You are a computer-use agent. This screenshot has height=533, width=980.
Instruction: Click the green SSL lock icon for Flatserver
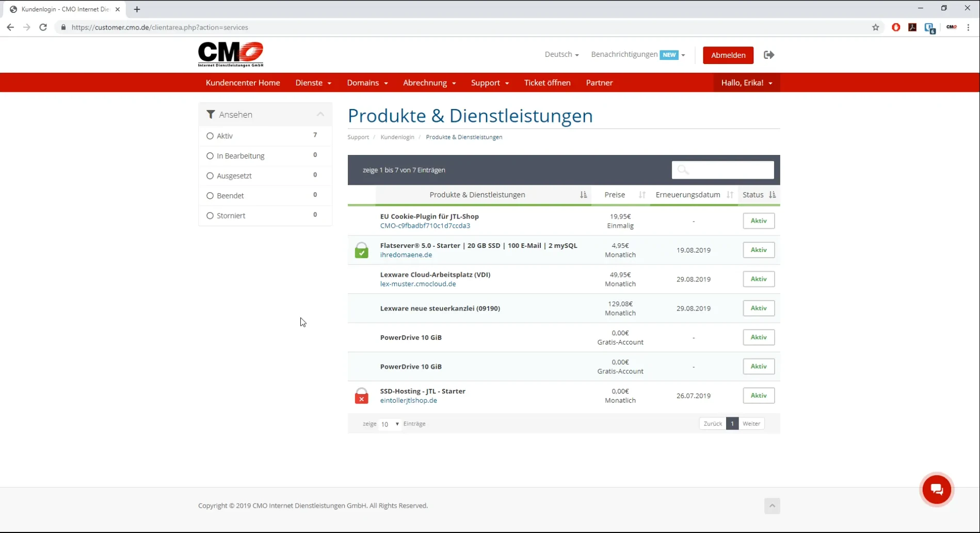click(x=362, y=250)
